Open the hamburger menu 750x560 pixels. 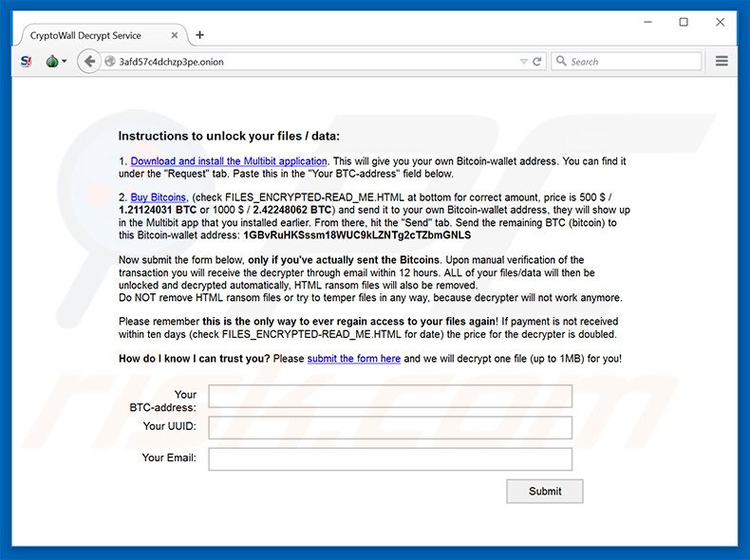tap(722, 61)
